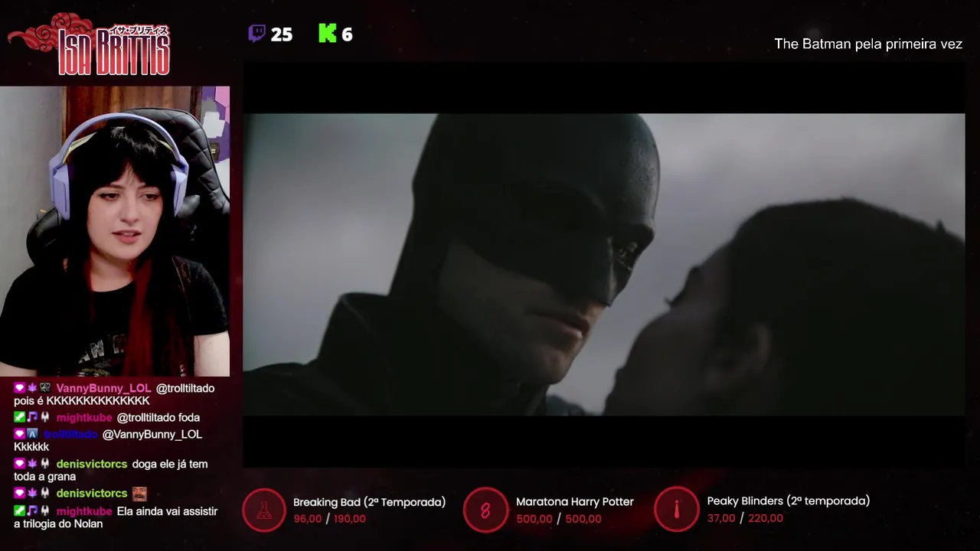Click the laughing man emote posted by denisvictorcs
This screenshot has width=980, height=551.
click(x=139, y=494)
